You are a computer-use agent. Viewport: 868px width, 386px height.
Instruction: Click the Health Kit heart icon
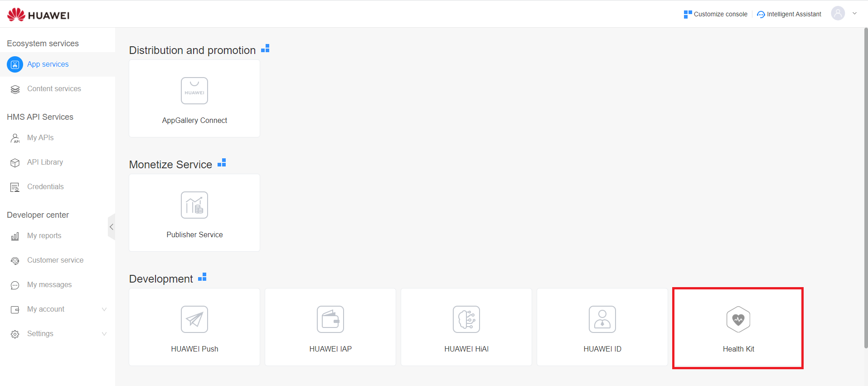tap(738, 319)
